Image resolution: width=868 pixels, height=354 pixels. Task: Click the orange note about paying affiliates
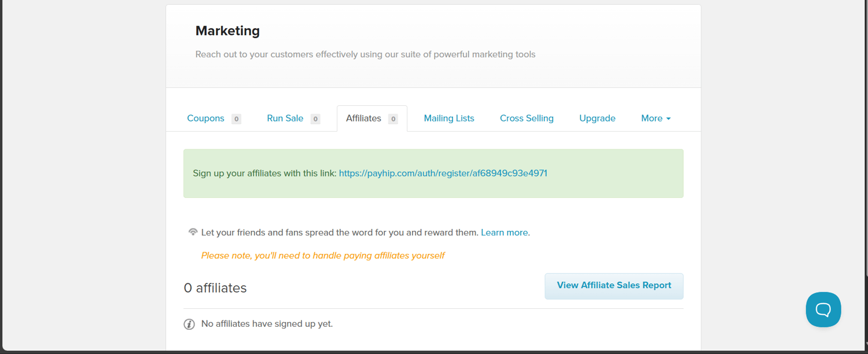tap(322, 255)
